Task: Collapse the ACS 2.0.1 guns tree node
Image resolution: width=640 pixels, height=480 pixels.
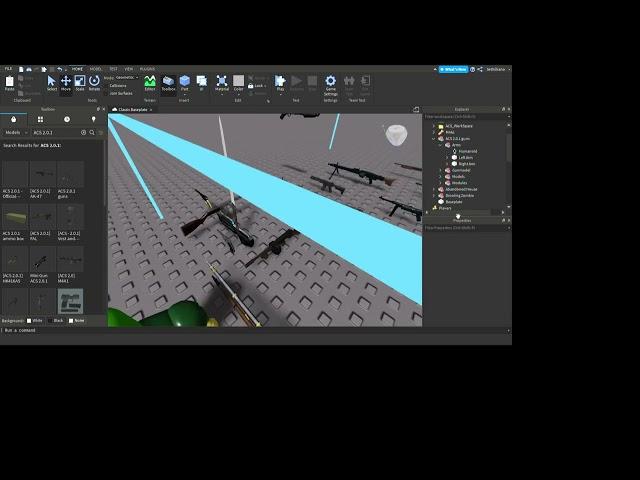Action: click(434, 139)
